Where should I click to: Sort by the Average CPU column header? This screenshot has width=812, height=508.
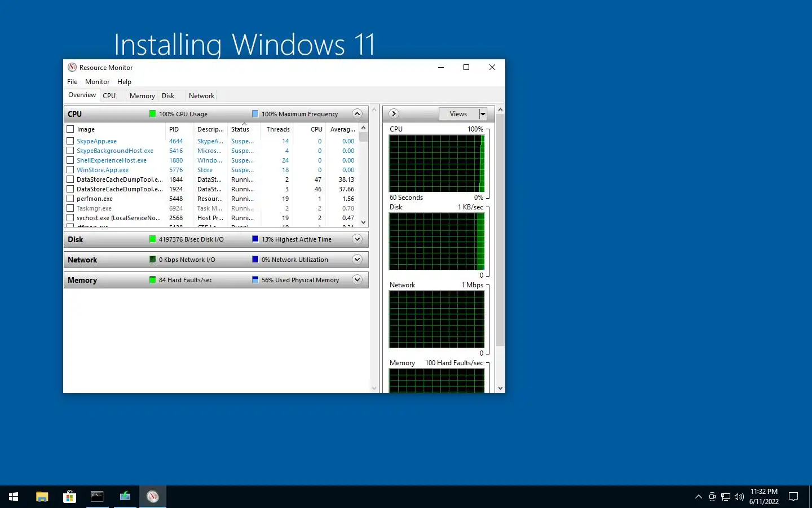coord(342,129)
